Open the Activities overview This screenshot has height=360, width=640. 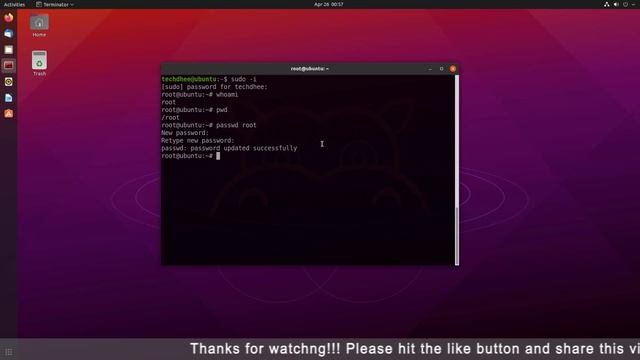pos(14,4)
